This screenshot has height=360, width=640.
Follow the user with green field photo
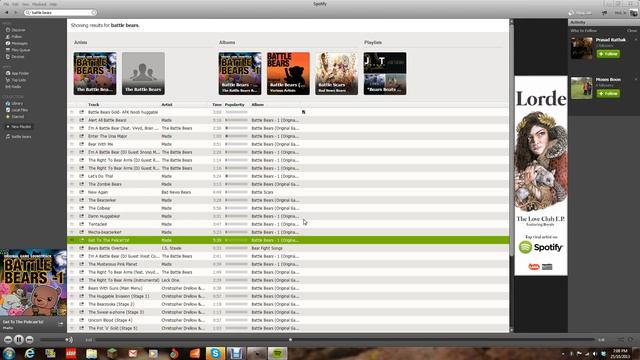[x=608, y=93]
